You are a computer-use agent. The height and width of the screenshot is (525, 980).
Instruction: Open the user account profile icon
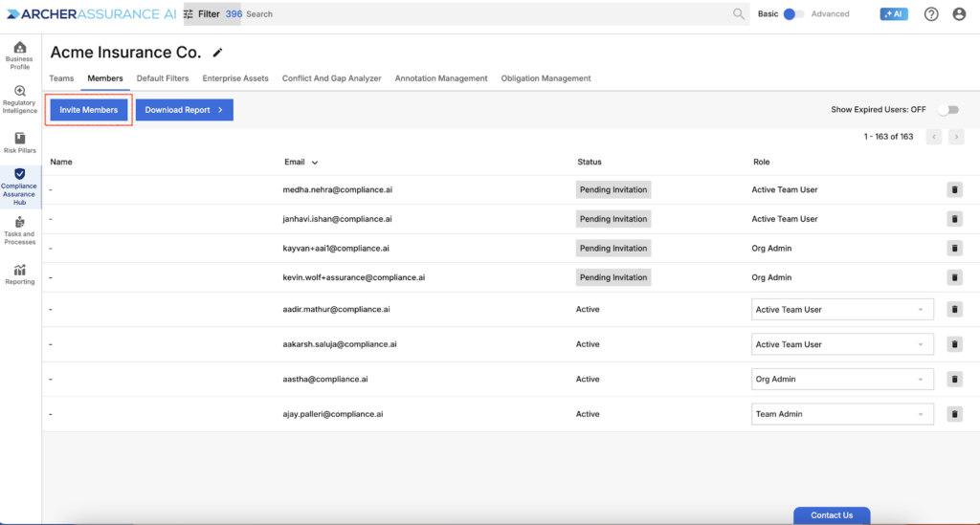pyautogui.click(x=959, y=13)
